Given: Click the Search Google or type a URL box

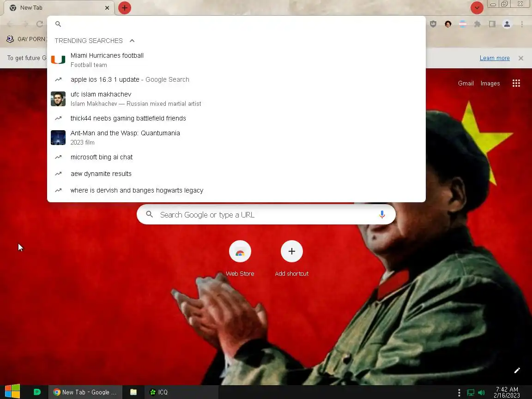Looking at the screenshot, I should coord(266,214).
